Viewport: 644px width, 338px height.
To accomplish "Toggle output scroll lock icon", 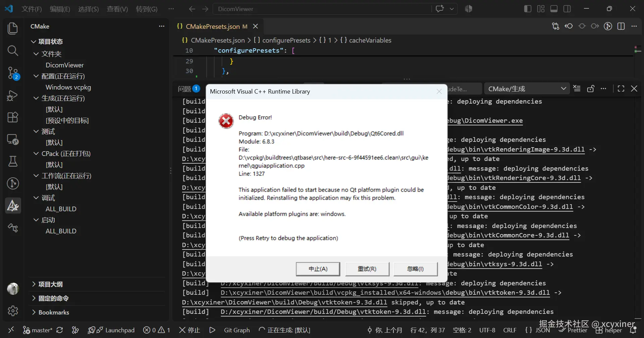I will coord(590,89).
